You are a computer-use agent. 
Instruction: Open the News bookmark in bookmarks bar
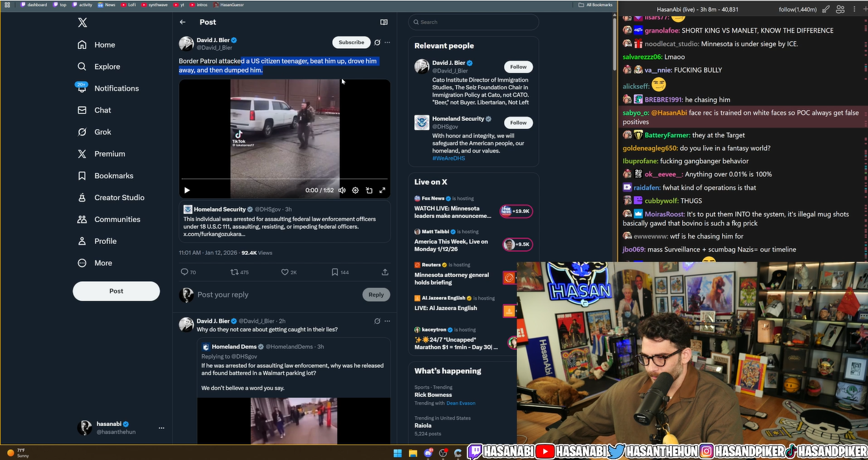tap(107, 4)
